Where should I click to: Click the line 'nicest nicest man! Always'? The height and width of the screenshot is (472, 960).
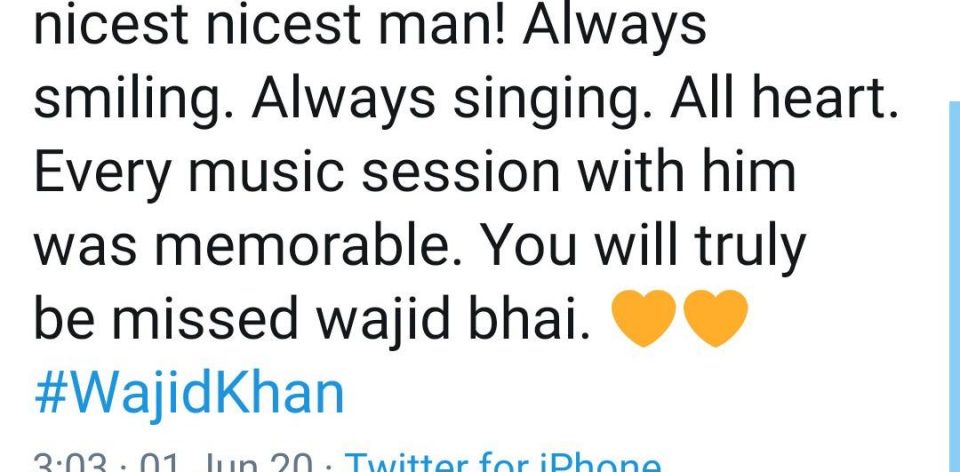pos(370,26)
